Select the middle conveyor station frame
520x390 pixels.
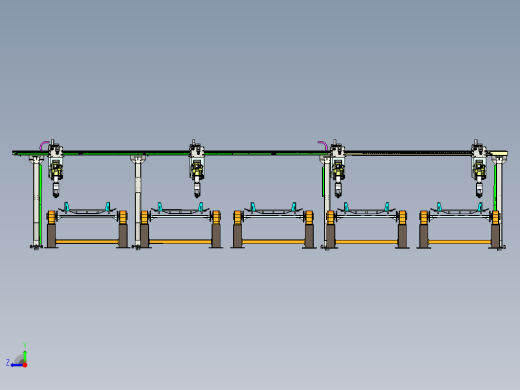(x=273, y=225)
